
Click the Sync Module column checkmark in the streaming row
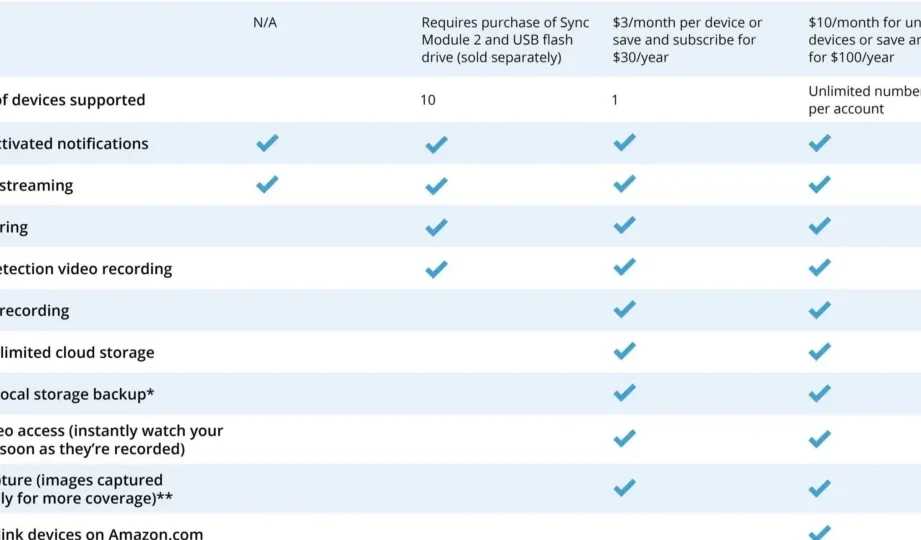pos(436,186)
